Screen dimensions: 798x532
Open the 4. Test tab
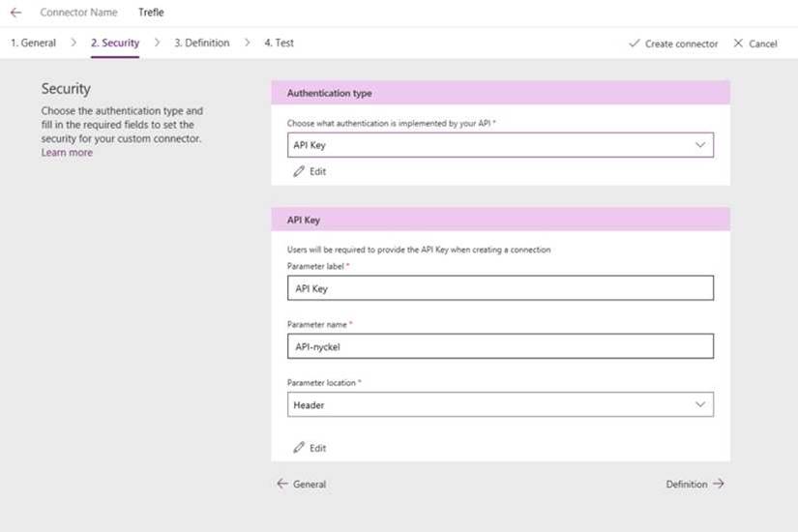pyautogui.click(x=279, y=44)
